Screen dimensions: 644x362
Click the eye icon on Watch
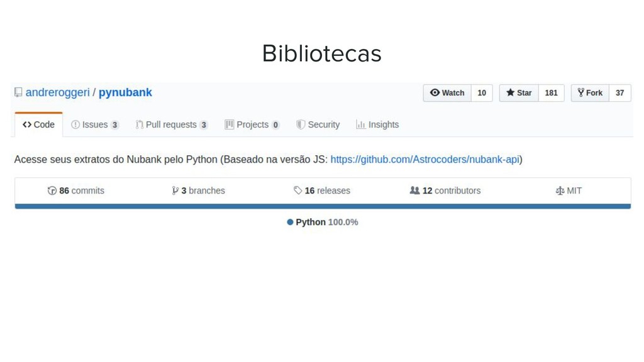[435, 93]
